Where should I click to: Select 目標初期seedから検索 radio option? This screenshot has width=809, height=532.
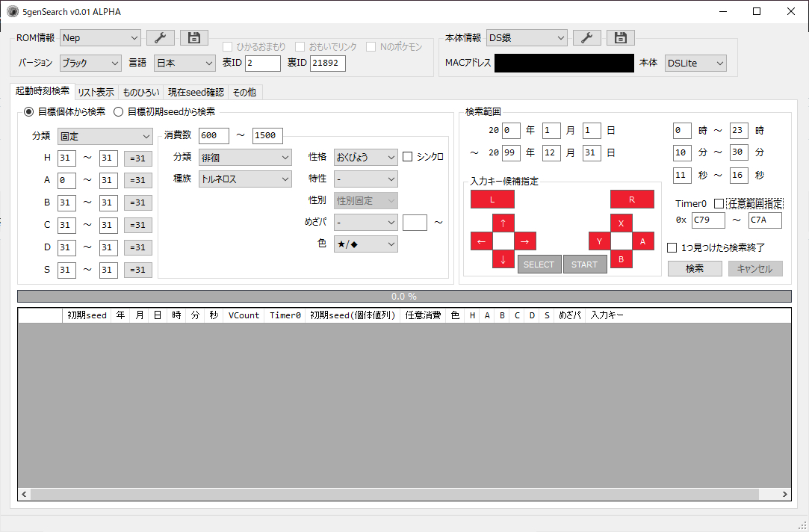(x=164, y=111)
